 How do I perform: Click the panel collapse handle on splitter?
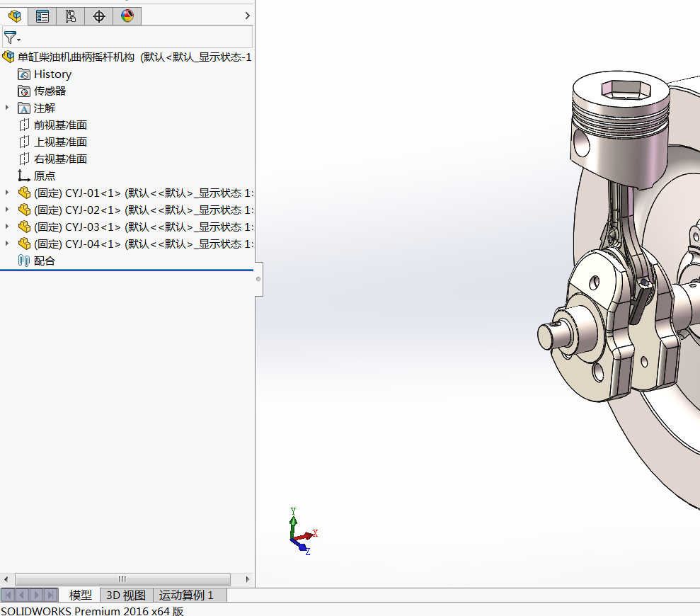pos(258,279)
